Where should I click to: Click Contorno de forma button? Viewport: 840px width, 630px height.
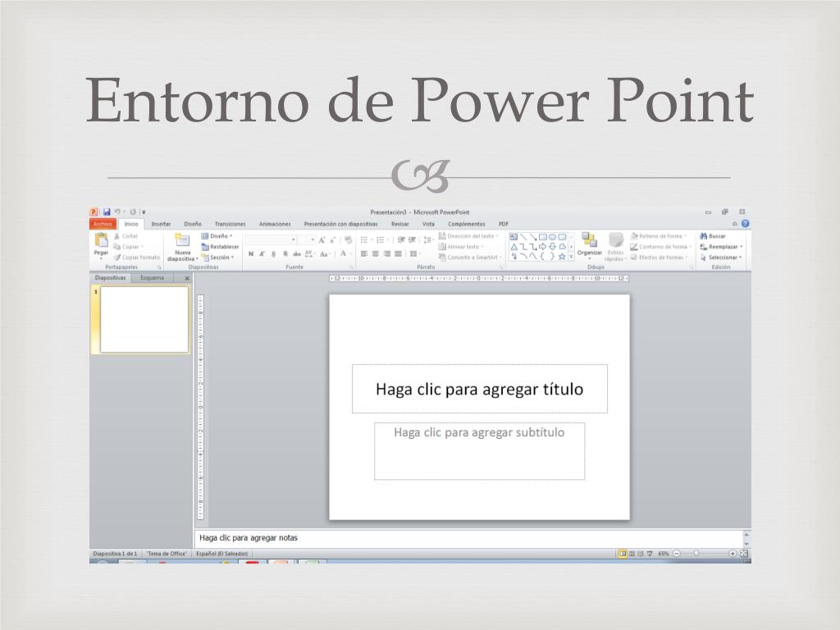(660, 247)
